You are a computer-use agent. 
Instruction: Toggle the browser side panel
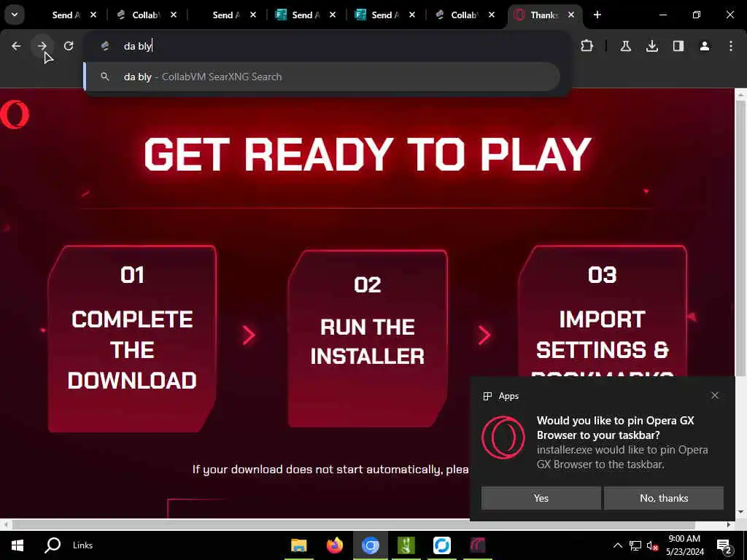pos(678,46)
